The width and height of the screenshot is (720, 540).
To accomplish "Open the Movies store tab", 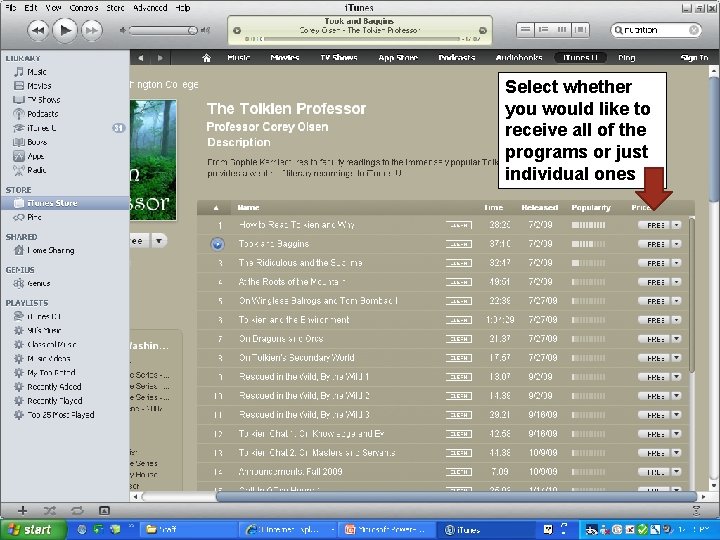I will [x=285, y=58].
